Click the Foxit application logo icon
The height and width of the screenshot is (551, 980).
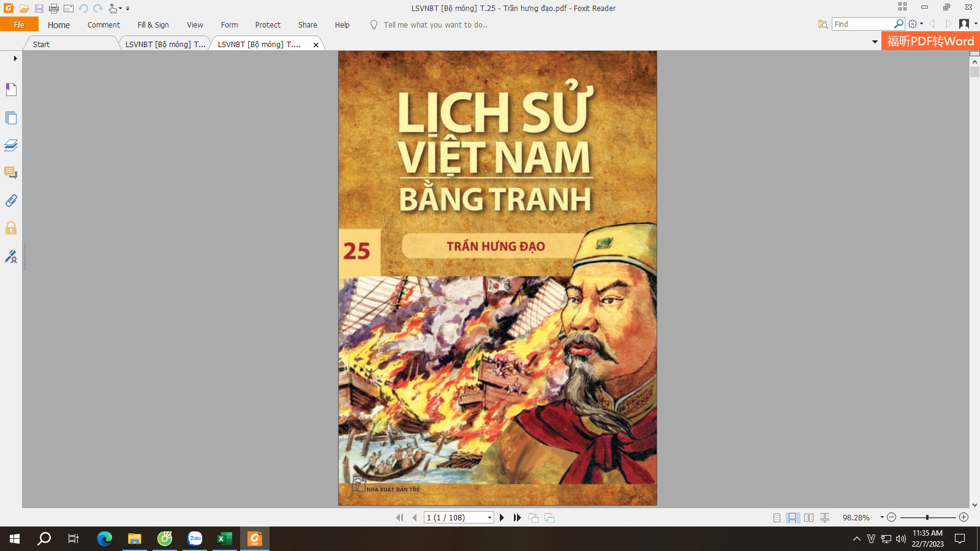pos(9,8)
